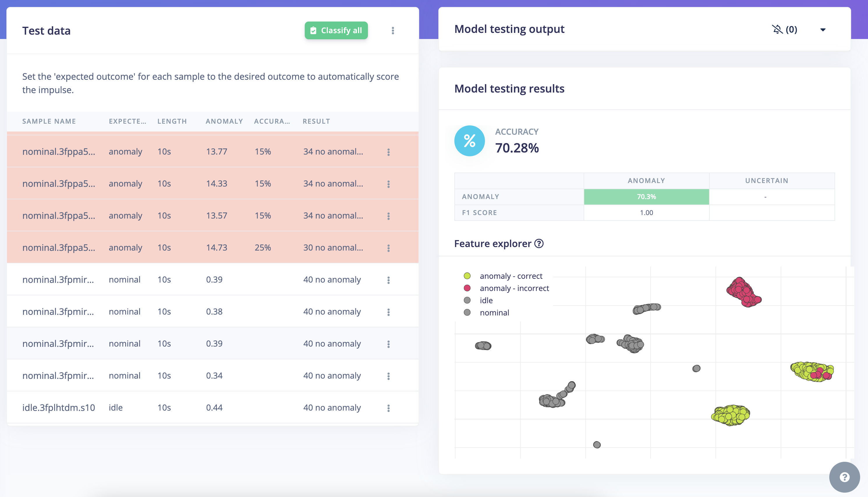
Task: Sort by the Anomaly column header
Action: point(224,121)
